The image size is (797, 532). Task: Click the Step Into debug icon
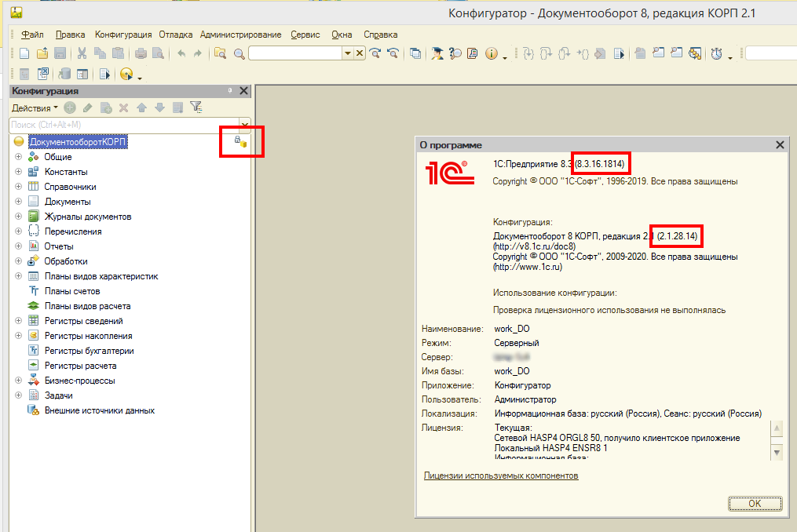pyautogui.click(x=528, y=53)
